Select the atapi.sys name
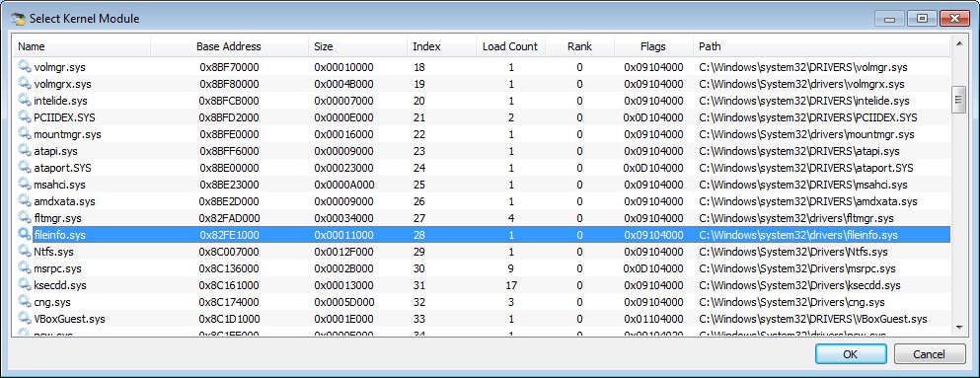This screenshot has height=378, width=980. pyautogui.click(x=55, y=151)
